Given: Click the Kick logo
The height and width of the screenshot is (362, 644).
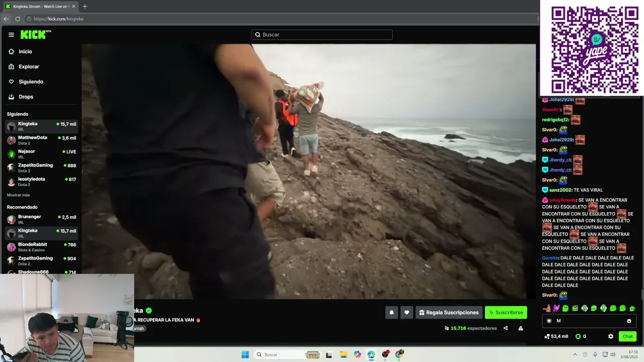Looking at the screenshot, I should coord(36,34).
